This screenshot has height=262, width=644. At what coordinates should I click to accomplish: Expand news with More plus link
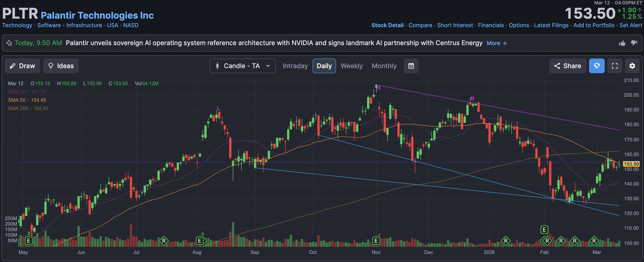point(497,43)
